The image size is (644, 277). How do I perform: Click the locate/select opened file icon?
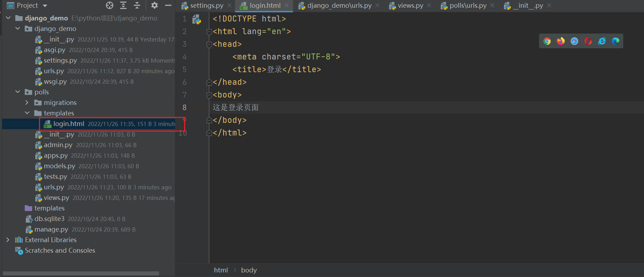(x=110, y=5)
